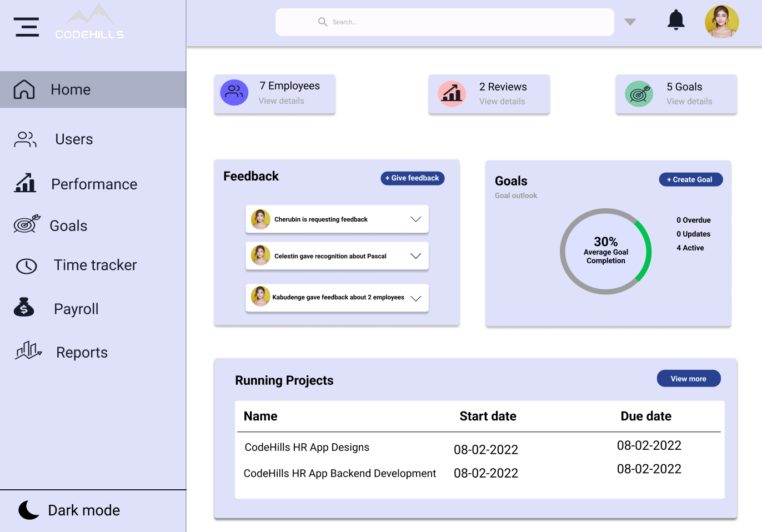Expand Cherubin's feedback request
The image size is (762, 532).
coord(415,219)
